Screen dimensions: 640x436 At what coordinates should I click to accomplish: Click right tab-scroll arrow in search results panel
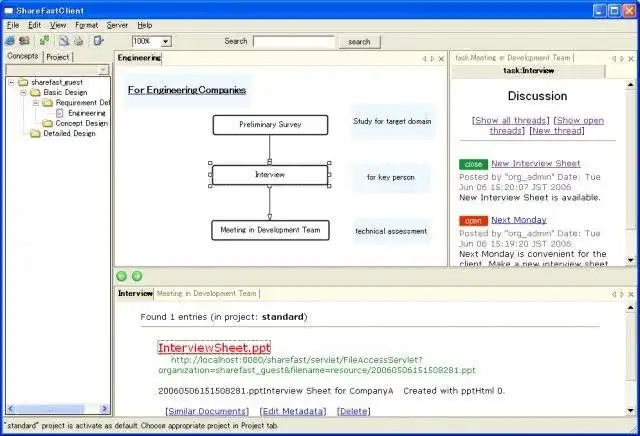(622, 294)
